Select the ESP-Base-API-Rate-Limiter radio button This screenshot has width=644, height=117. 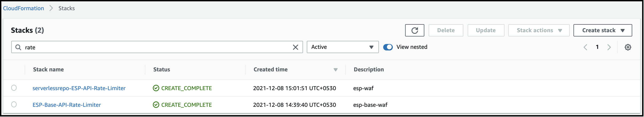(14, 104)
